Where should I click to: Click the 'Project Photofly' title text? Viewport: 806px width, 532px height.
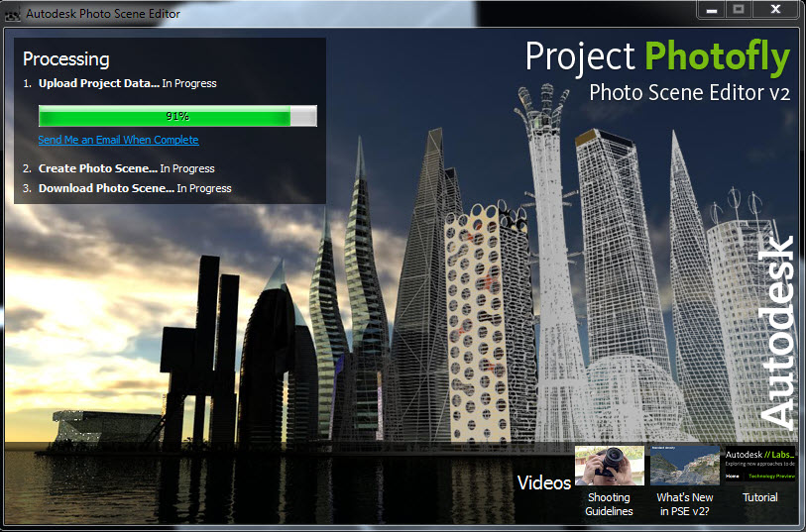(657, 56)
